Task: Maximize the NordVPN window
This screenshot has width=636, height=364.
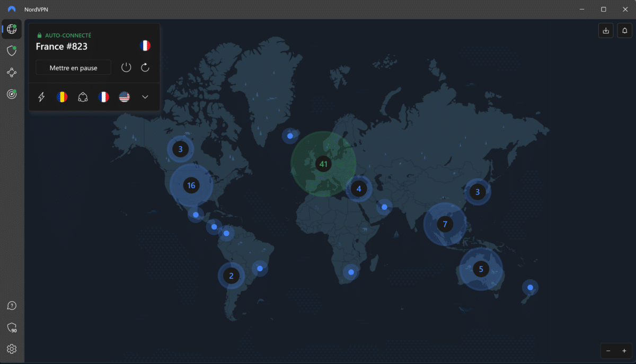Action: pyautogui.click(x=603, y=9)
